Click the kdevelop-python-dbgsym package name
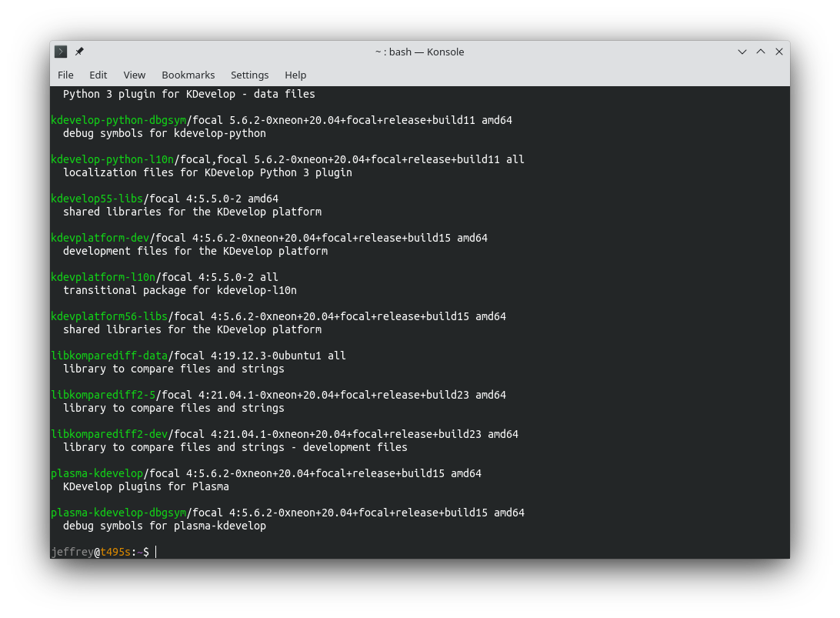Image resolution: width=840 pixels, height=618 pixels. 117,120
